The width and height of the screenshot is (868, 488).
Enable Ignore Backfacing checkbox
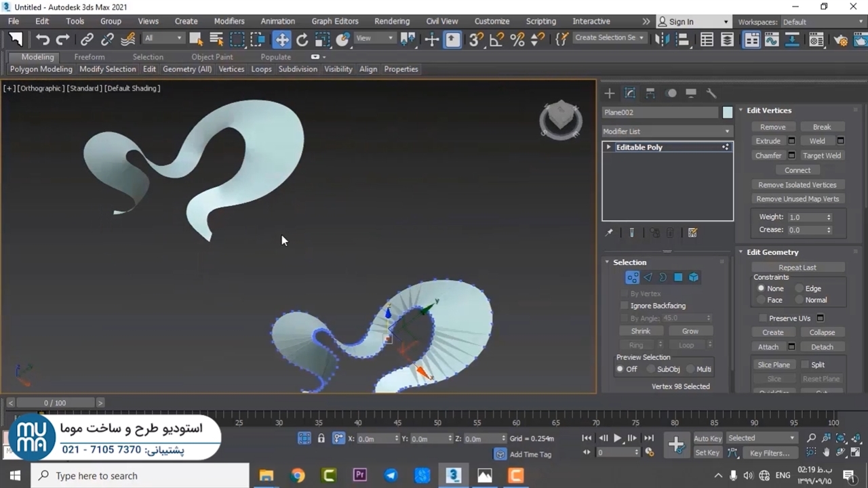(x=625, y=306)
